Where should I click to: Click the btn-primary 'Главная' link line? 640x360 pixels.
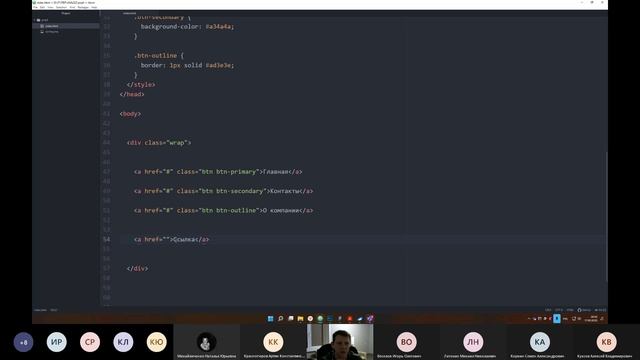(x=218, y=172)
